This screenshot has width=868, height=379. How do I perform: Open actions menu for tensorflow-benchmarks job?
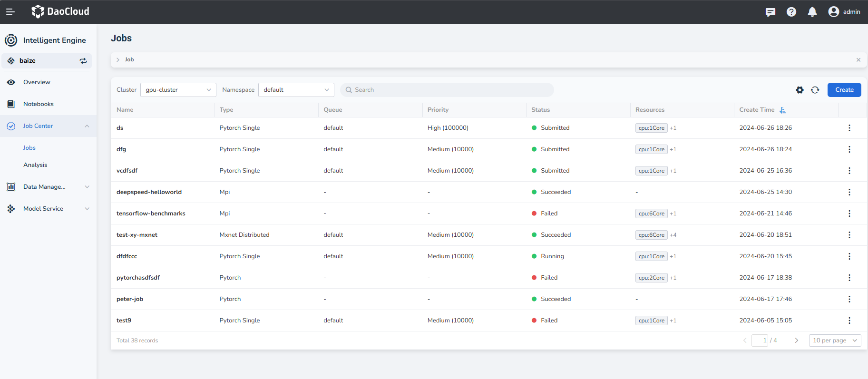849,214
